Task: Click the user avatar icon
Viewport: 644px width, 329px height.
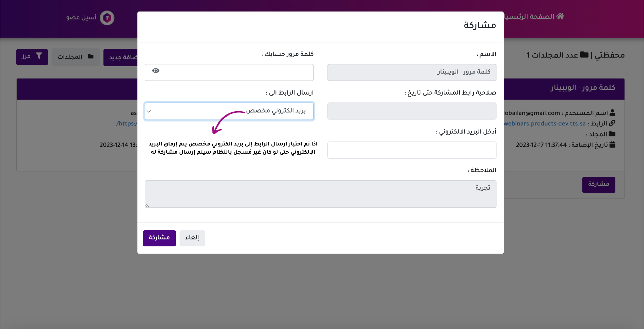Action: pos(107,18)
